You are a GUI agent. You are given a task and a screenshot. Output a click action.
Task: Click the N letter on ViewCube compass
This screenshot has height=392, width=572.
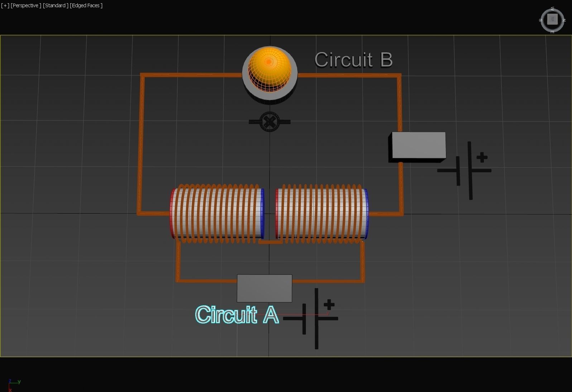coord(564,20)
